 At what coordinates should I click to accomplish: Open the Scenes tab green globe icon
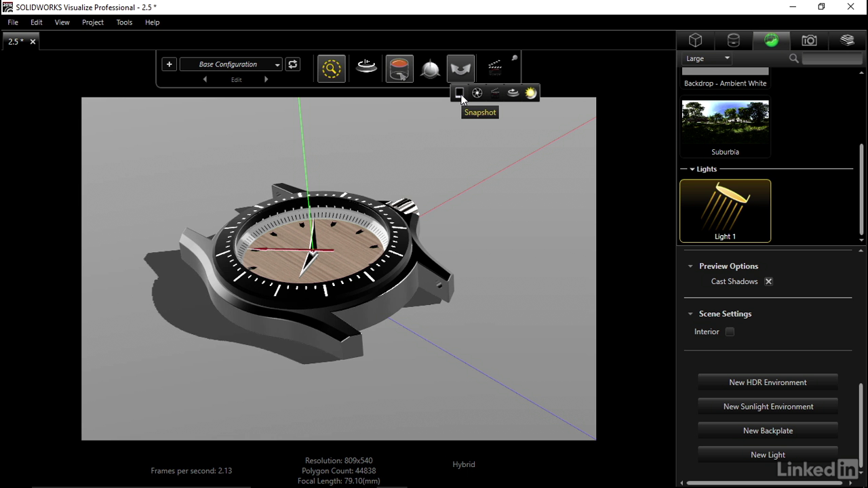pyautogui.click(x=771, y=41)
